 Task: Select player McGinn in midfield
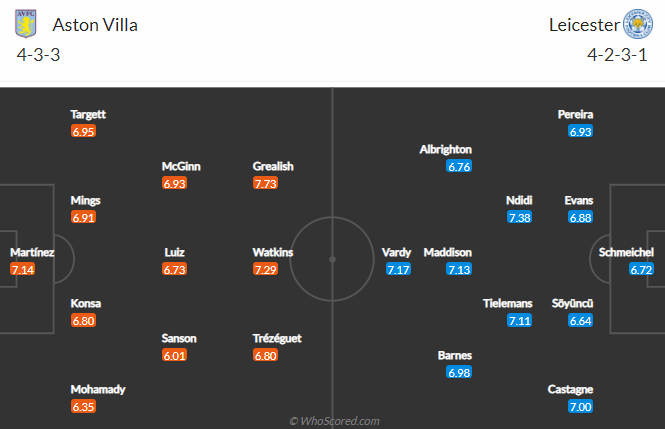181,166
